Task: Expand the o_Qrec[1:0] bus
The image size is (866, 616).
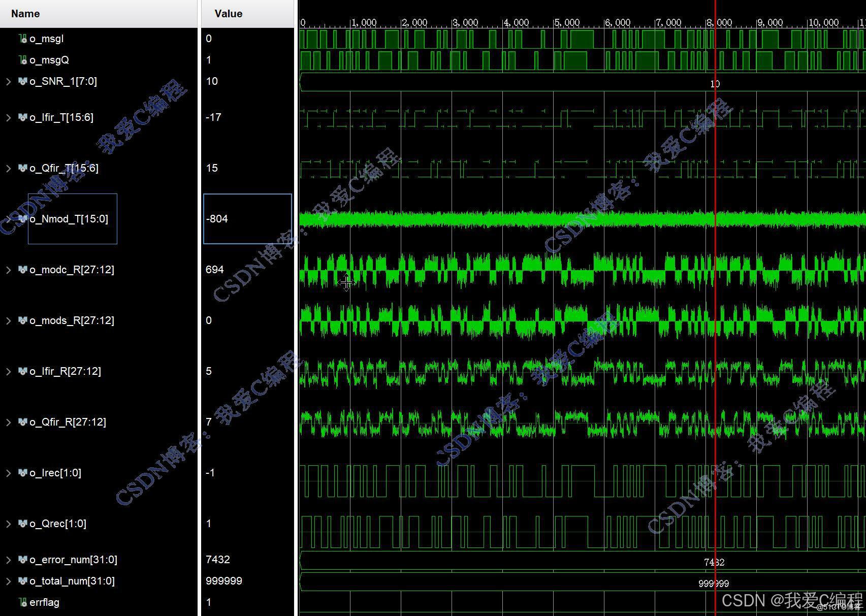Action: tap(8, 524)
